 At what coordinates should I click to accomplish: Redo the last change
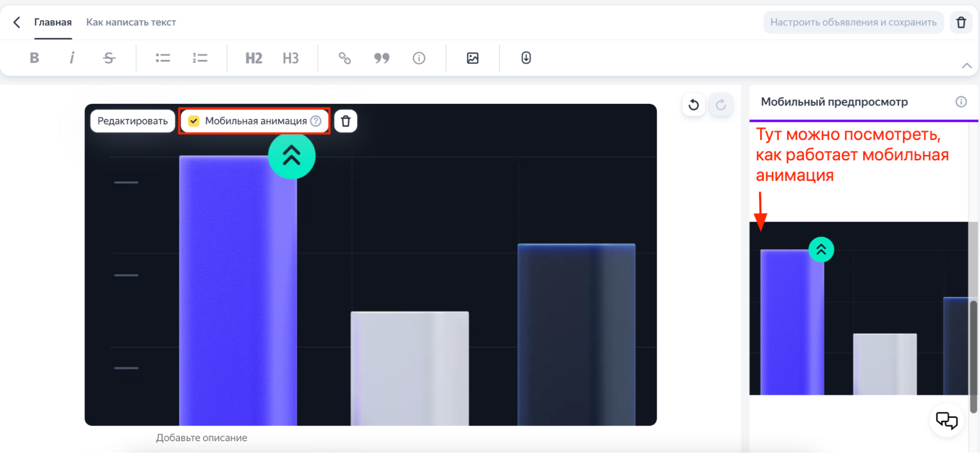pyautogui.click(x=721, y=104)
